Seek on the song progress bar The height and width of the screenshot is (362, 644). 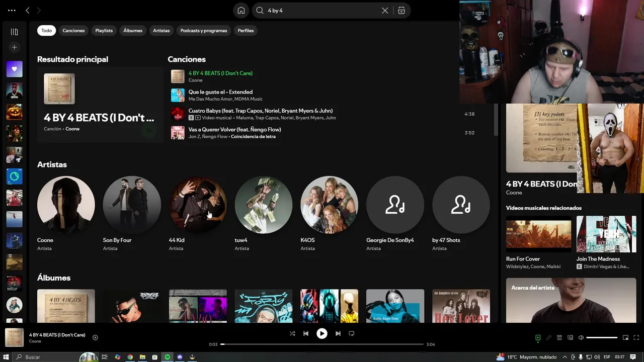(x=322, y=344)
